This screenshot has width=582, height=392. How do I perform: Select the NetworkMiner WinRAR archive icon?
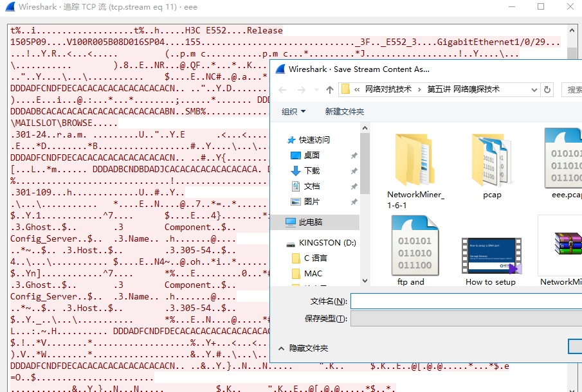pos(568,244)
